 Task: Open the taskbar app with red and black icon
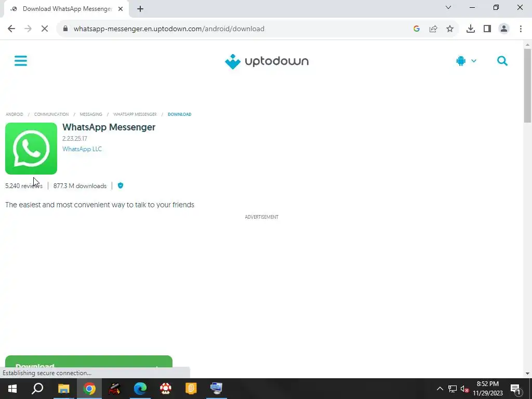115,389
